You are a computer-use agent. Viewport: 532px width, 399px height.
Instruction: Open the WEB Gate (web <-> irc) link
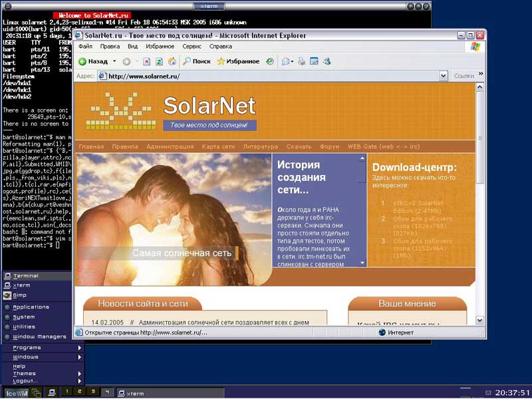(x=384, y=146)
